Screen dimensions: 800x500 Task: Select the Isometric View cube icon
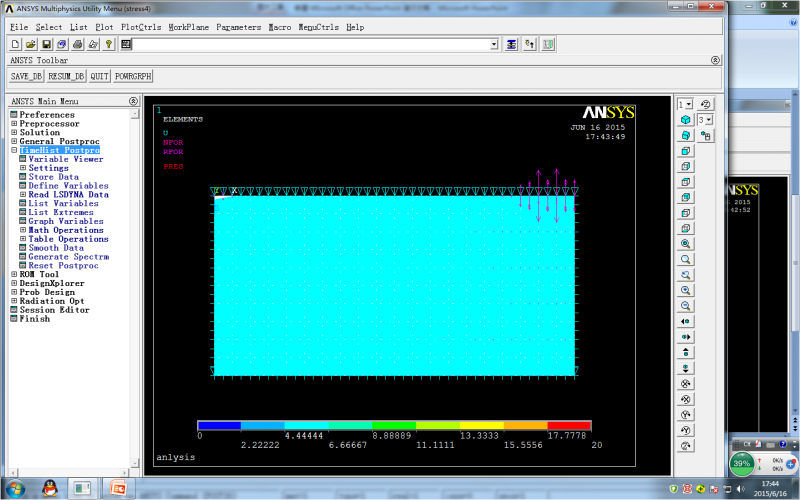point(686,119)
